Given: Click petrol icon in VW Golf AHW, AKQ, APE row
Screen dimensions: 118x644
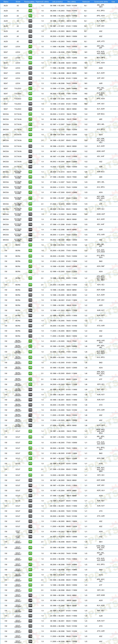Looking at the screenshot, I should pos(30,431).
